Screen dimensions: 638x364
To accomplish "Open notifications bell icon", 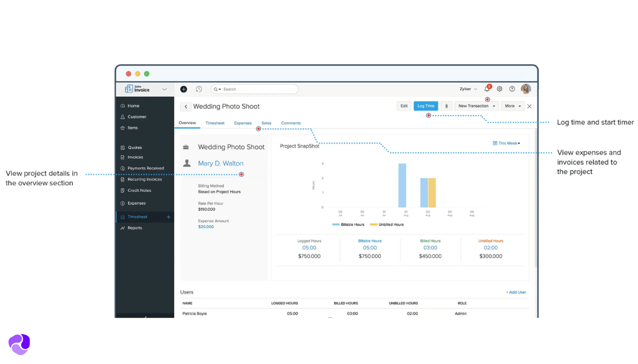I will click(x=486, y=89).
